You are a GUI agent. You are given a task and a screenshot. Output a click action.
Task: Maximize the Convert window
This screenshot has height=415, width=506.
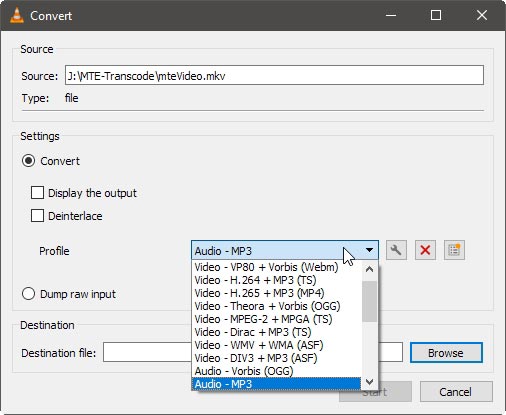click(x=436, y=15)
